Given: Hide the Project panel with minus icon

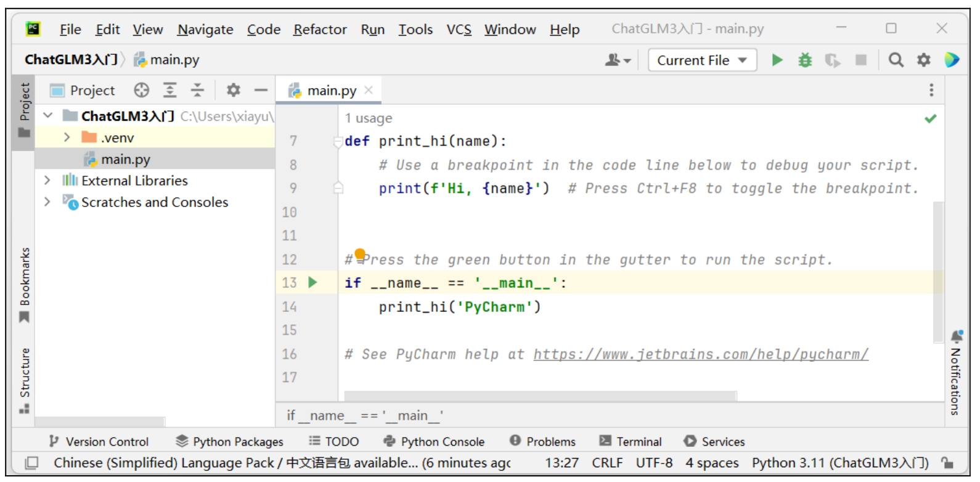Looking at the screenshot, I should (261, 90).
